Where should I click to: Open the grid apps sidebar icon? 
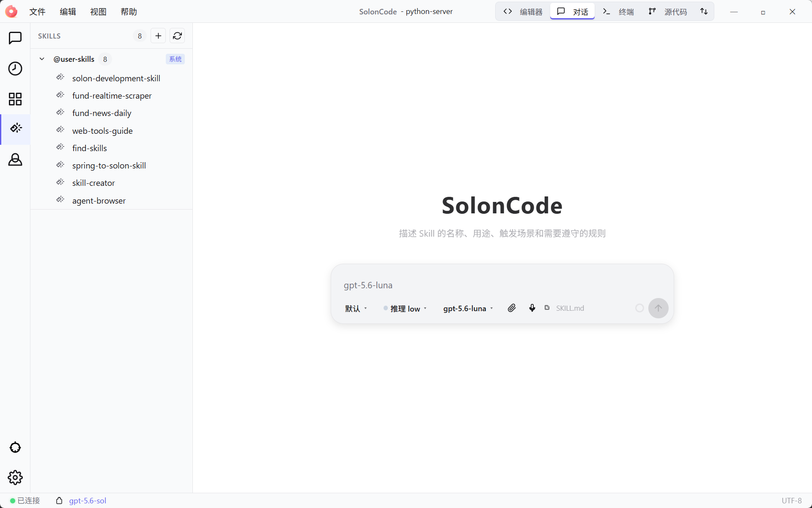click(x=15, y=99)
